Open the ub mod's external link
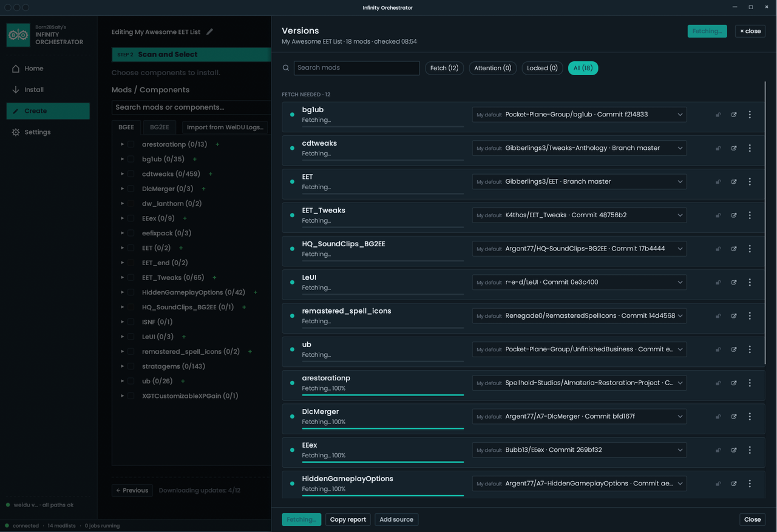The width and height of the screenshot is (777, 532). point(734,349)
